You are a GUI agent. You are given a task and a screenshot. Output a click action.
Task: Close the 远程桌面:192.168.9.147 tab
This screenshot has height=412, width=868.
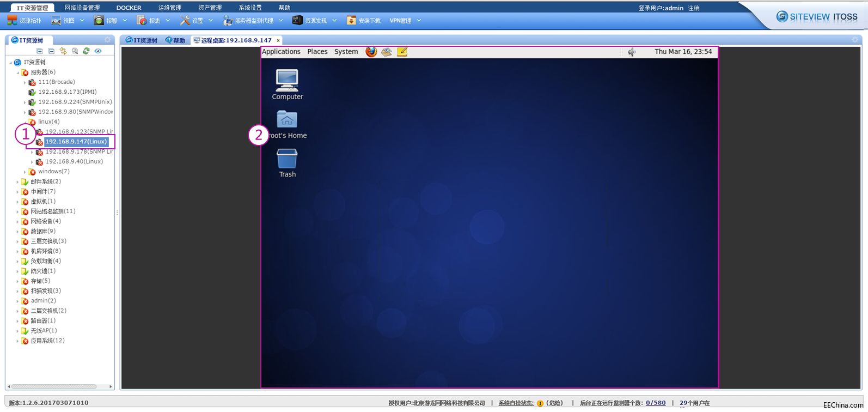point(278,40)
